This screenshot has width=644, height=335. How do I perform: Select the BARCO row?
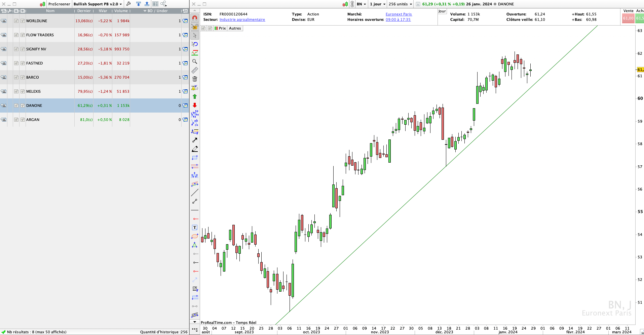[x=94, y=77]
